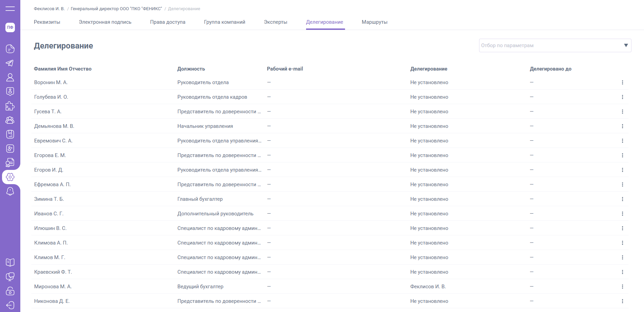Click the Генеральный директор breadcrumb link

[x=116, y=9]
